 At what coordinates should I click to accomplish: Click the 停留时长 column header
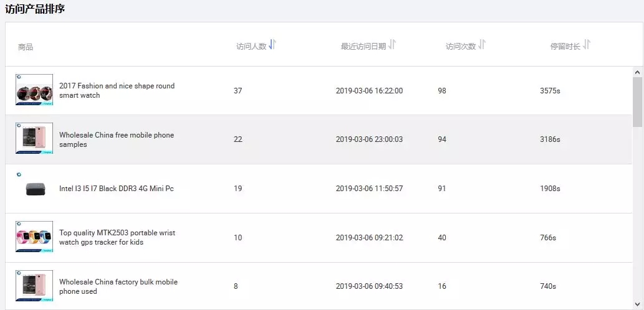click(565, 47)
